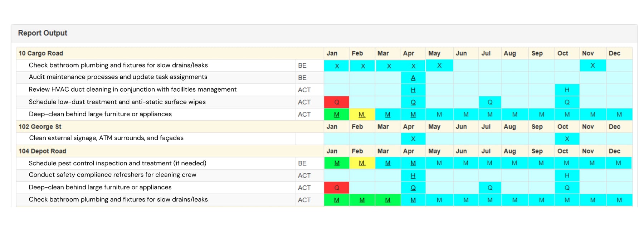Screen dimensions: 644x228
Task: Click the July Q cell in the Schedule low-dust treatment row
Action: click(490, 102)
